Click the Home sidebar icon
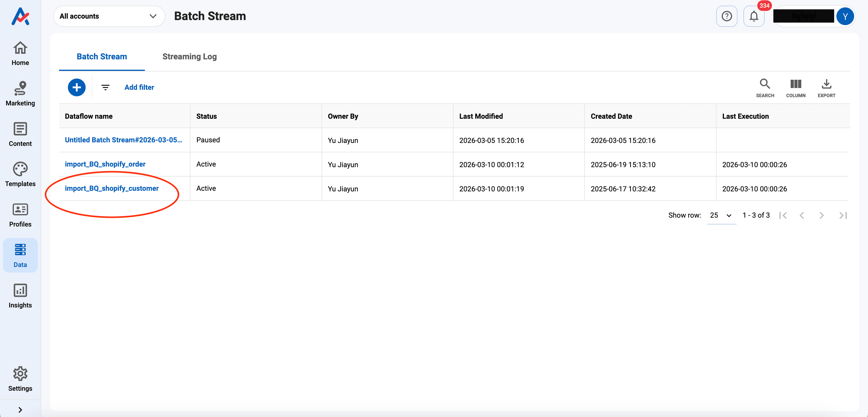868x417 pixels. tap(20, 53)
